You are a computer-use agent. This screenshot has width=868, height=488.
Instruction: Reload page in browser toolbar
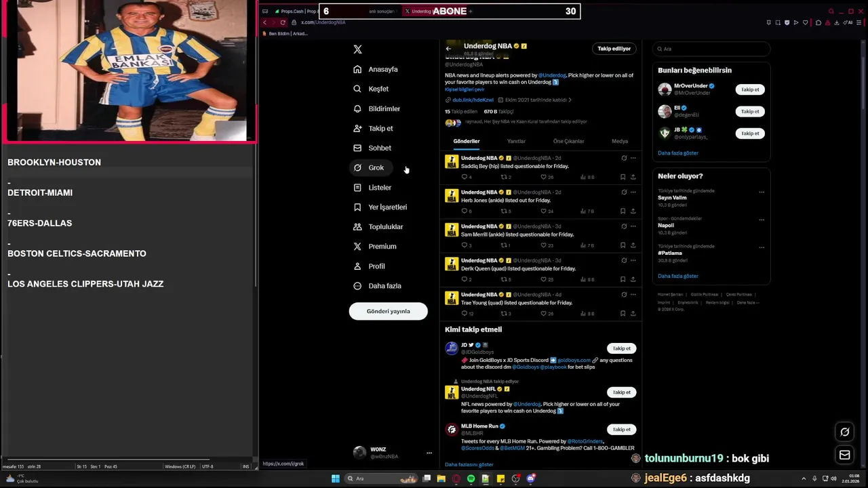point(283,22)
